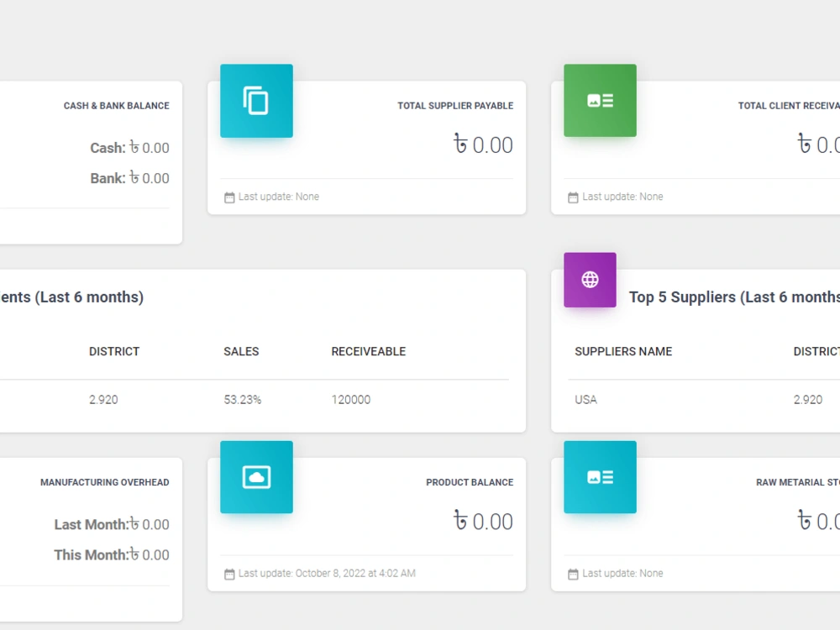Click the cloud icon on Product Balance card
Viewport: 840px width, 630px height.
pyautogui.click(x=256, y=477)
